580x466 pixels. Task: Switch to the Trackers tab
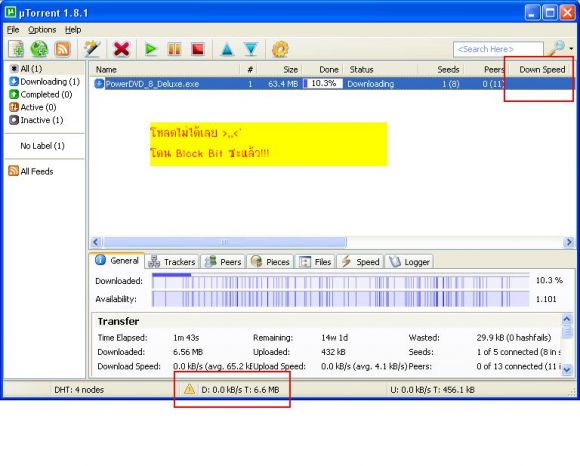pos(172,262)
